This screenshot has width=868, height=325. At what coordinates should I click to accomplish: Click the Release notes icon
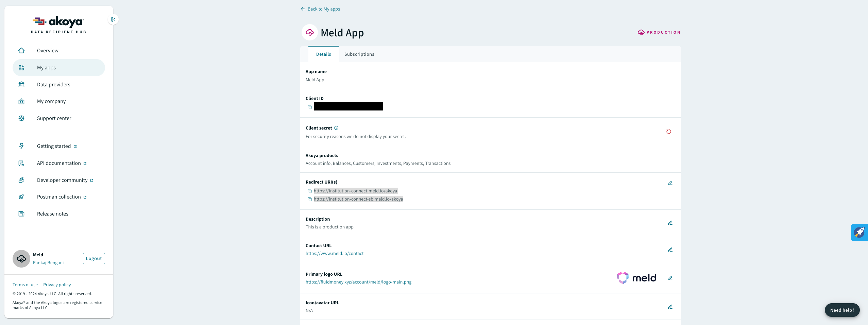pyautogui.click(x=21, y=214)
